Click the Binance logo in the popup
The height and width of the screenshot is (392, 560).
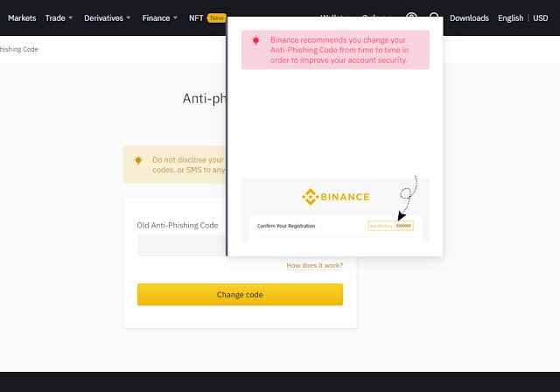point(335,197)
